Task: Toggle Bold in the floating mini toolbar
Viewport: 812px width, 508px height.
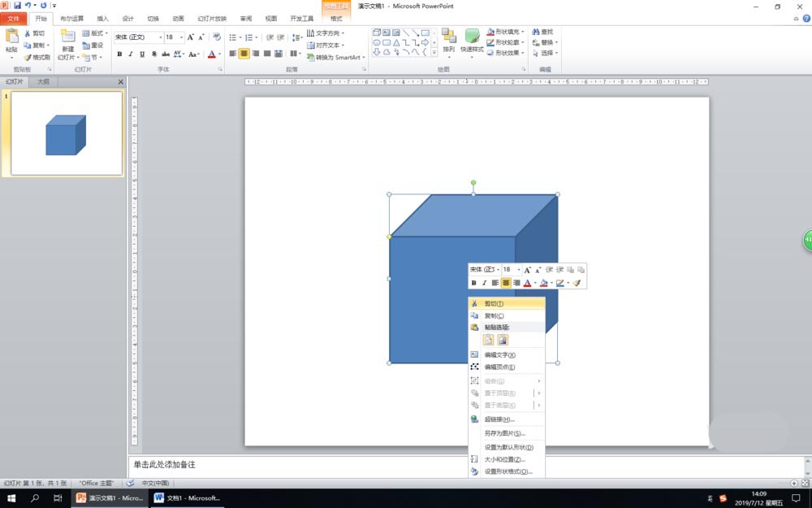Action: (x=473, y=283)
